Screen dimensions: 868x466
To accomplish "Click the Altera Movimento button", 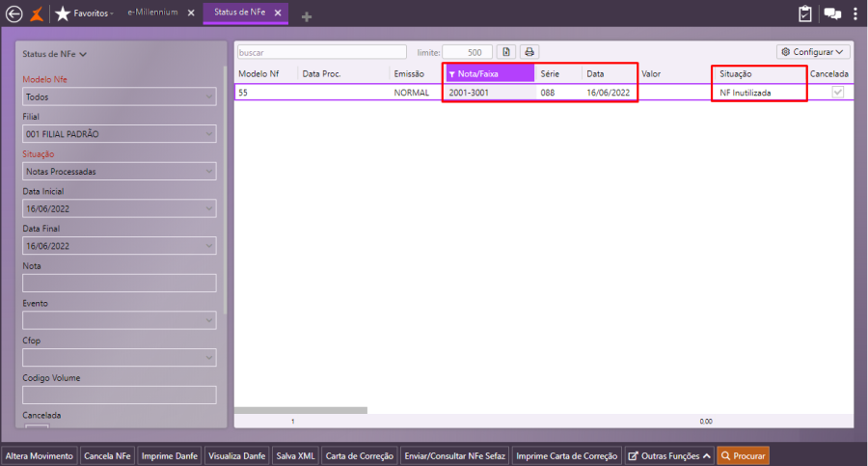I will [x=40, y=456].
